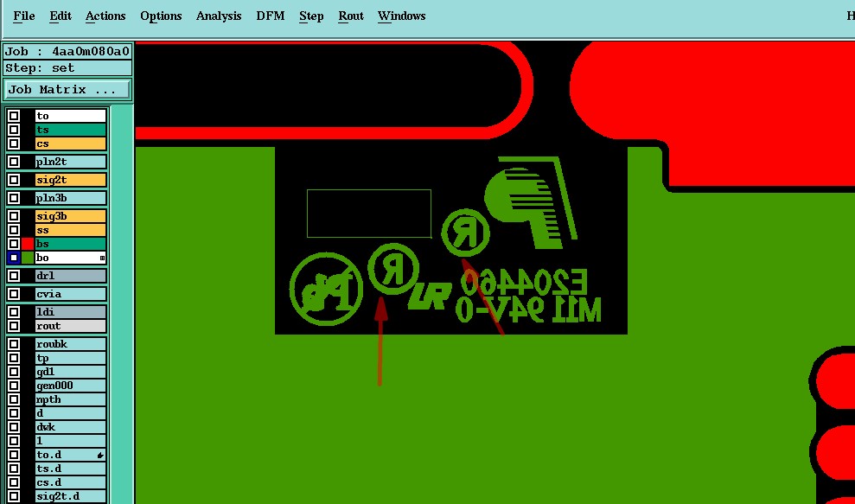Enable the sig2t layer checkbox

tap(14, 180)
